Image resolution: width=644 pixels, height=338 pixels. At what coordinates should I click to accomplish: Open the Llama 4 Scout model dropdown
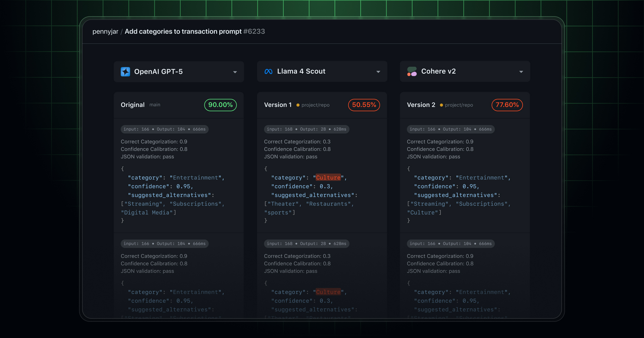(378, 71)
